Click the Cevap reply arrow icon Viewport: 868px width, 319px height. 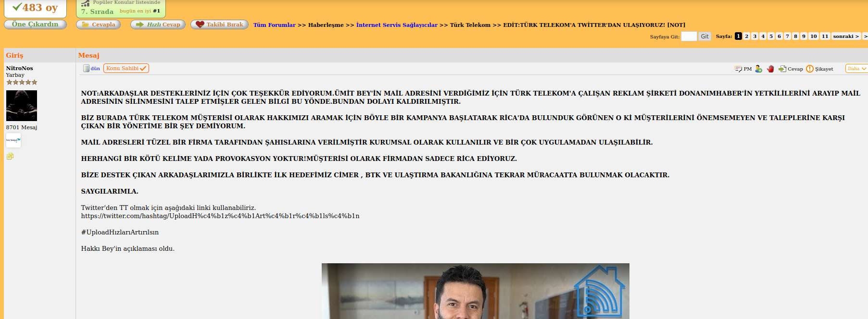tap(782, 69)
